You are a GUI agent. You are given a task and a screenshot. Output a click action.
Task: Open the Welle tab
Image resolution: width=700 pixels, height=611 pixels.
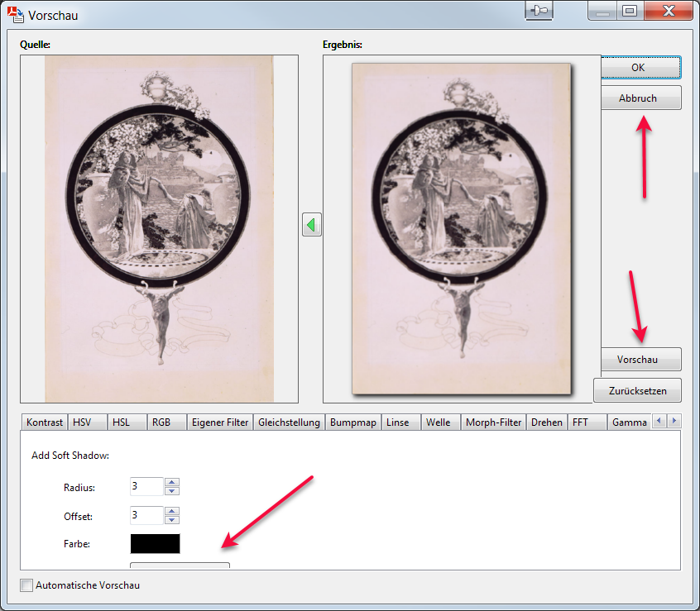pos(441,422)
